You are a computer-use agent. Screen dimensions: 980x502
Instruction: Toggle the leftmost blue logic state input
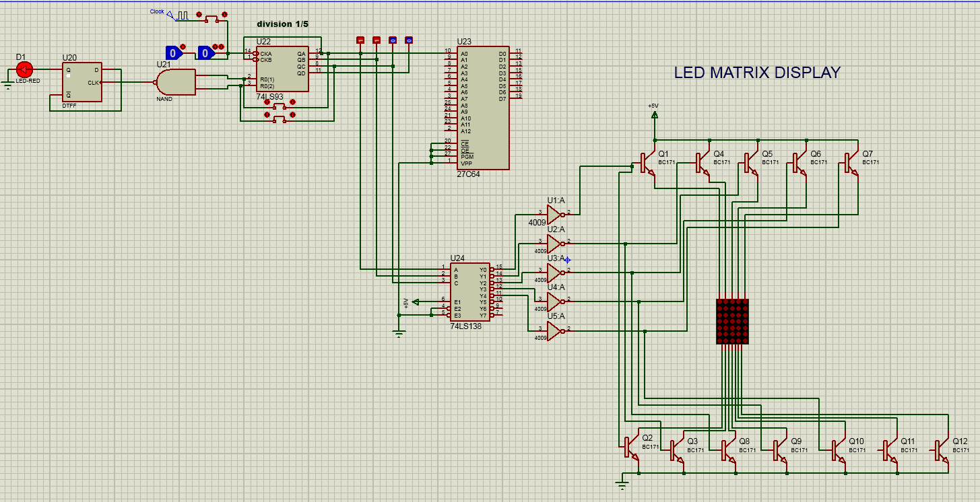point(174,52)
